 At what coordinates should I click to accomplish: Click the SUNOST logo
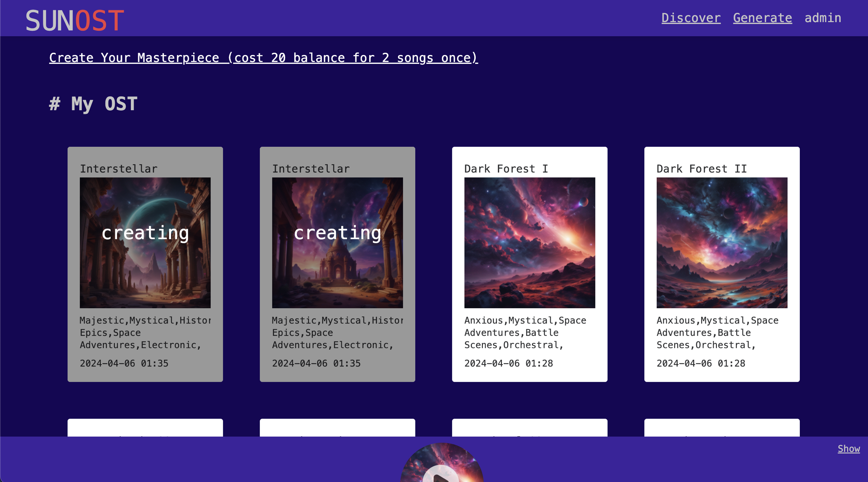[x=75, y=20]
